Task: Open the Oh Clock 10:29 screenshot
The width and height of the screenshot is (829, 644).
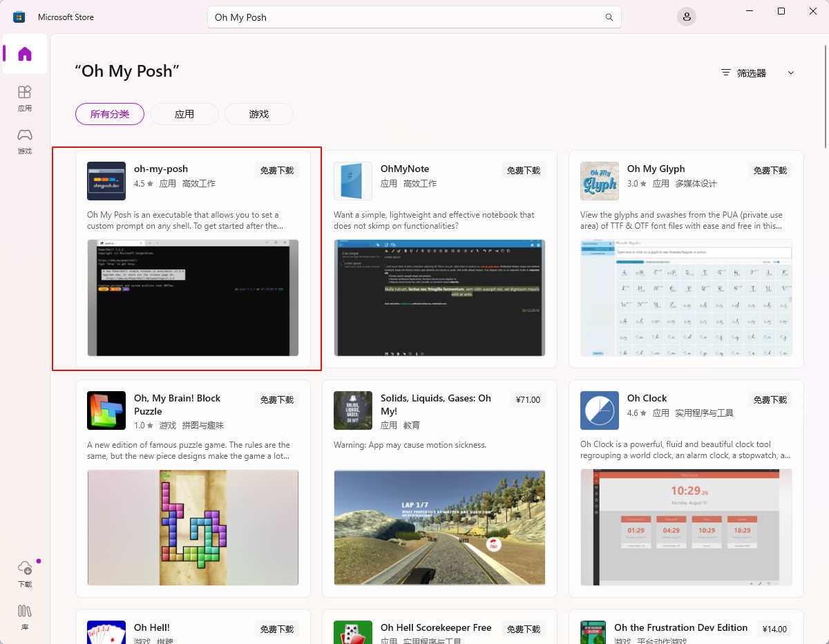Action: [x=686, y=527]
